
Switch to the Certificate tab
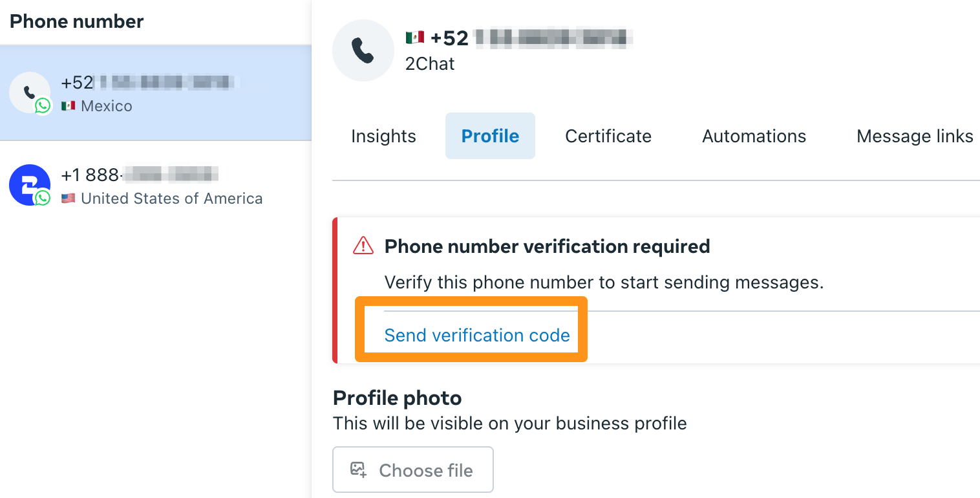[x=608, y=136]
